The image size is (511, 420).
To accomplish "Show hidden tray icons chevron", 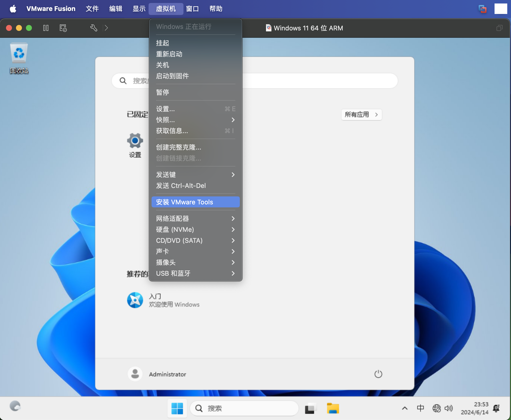I will click(405, 408).
